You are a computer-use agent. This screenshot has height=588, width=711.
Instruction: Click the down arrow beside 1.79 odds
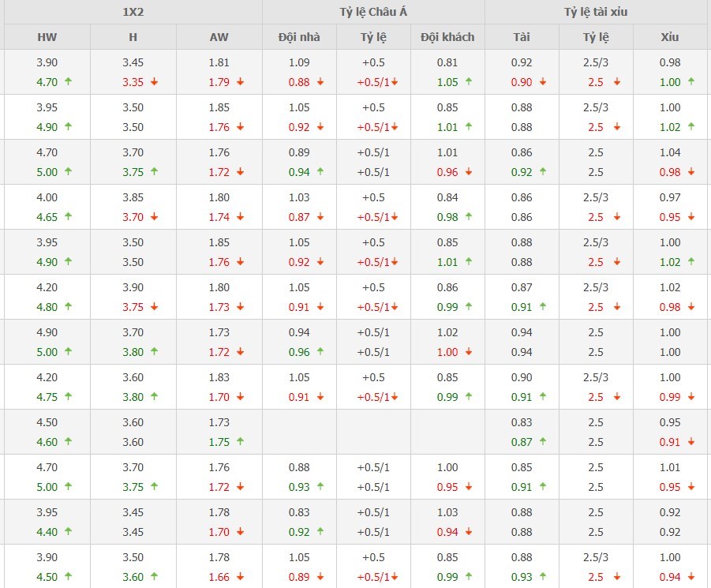tap(240, 81)
